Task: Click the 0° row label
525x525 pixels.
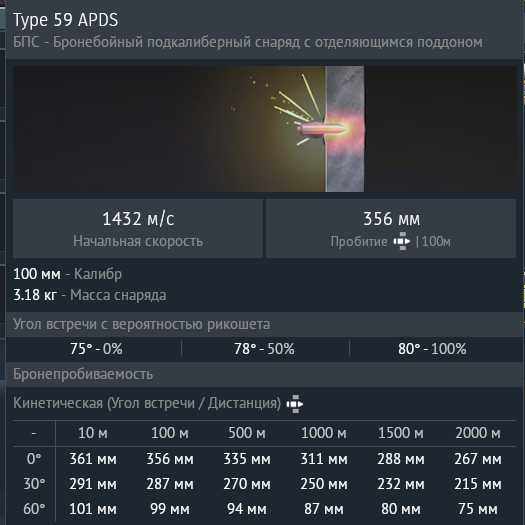Action: pos(34,459)
